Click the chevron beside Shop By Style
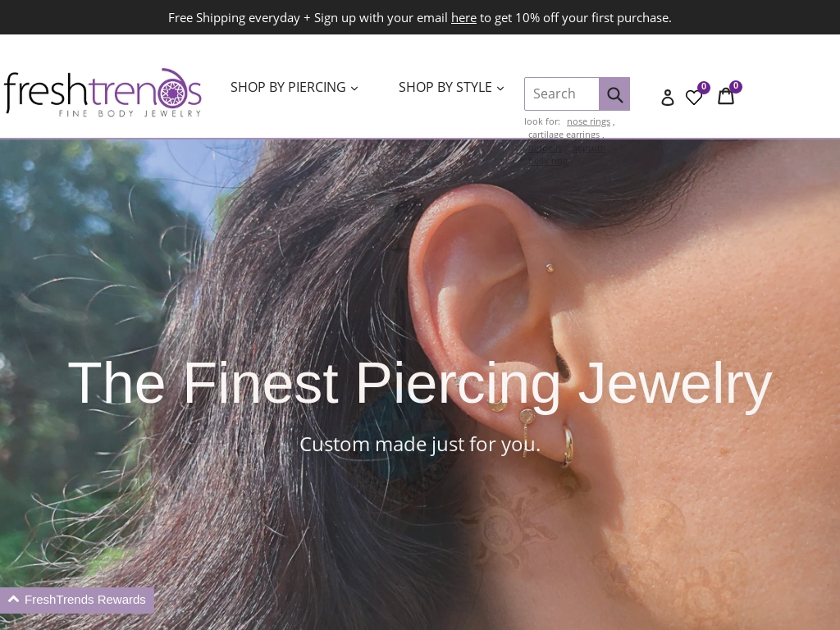The image size is (840, 630). (x=500, y=89)
